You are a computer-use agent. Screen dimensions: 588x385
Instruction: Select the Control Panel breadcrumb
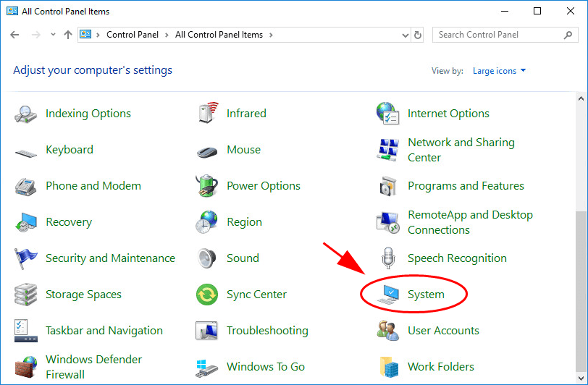[x=133, y=35]
